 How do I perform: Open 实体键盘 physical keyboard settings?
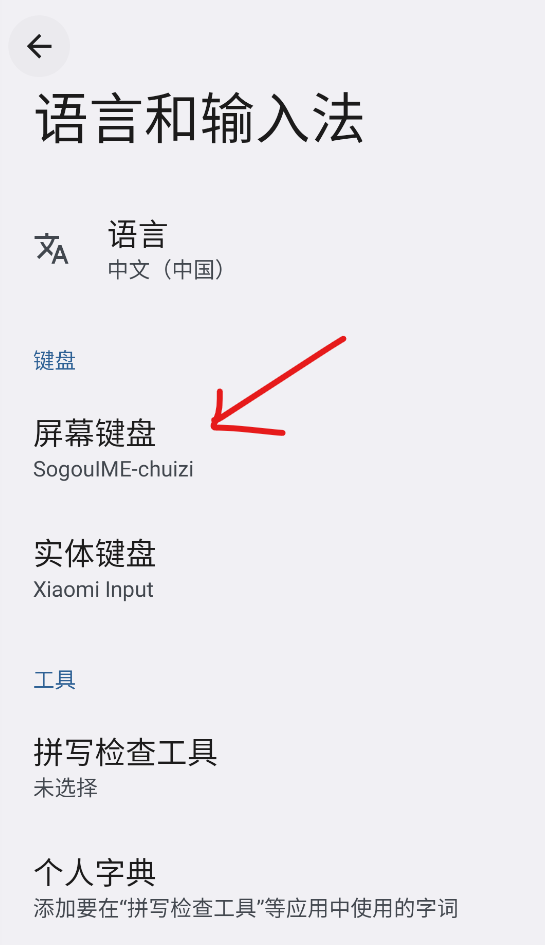coord(272,569)
